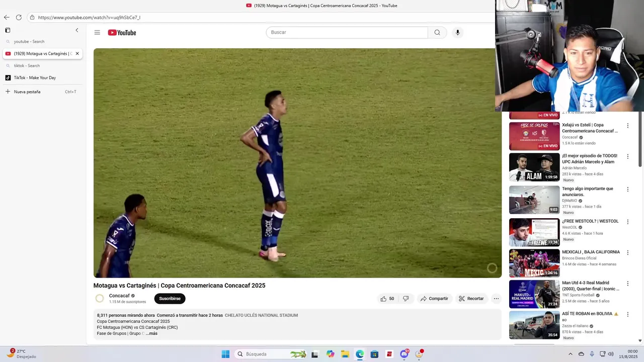Reload the page with the refresh icon
The image size is (644, 362).
[19, 17]
